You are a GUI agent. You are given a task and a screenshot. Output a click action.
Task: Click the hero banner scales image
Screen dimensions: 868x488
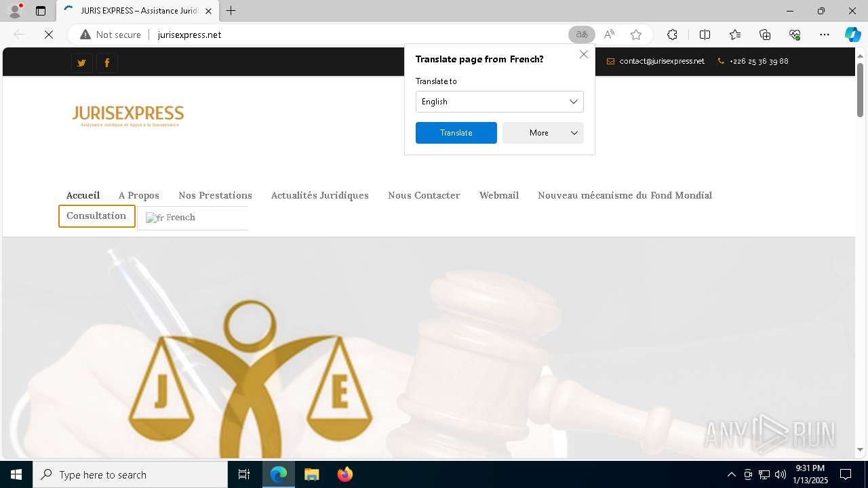[250, 378]
